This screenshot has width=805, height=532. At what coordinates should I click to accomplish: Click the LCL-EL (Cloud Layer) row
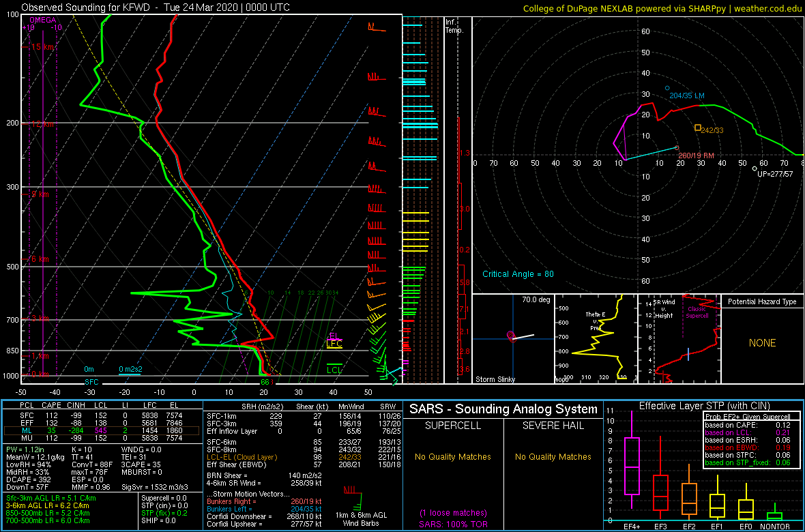pos(303,457)
